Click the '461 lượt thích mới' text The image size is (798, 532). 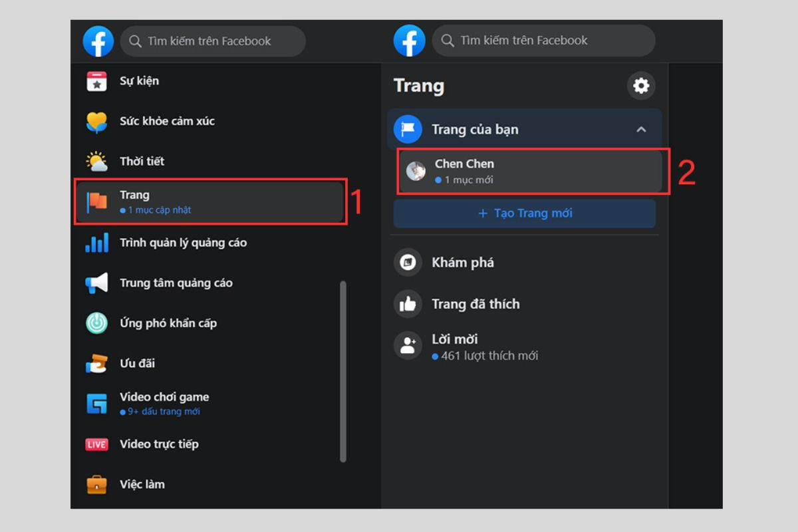point(489,356)
